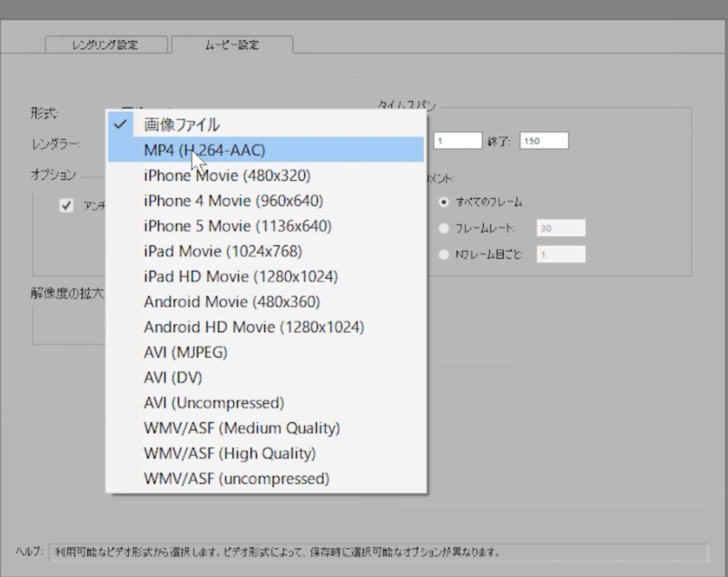Switch to the レンダリング設定 tab
This screenshot has width=728, height=577.
106,45
